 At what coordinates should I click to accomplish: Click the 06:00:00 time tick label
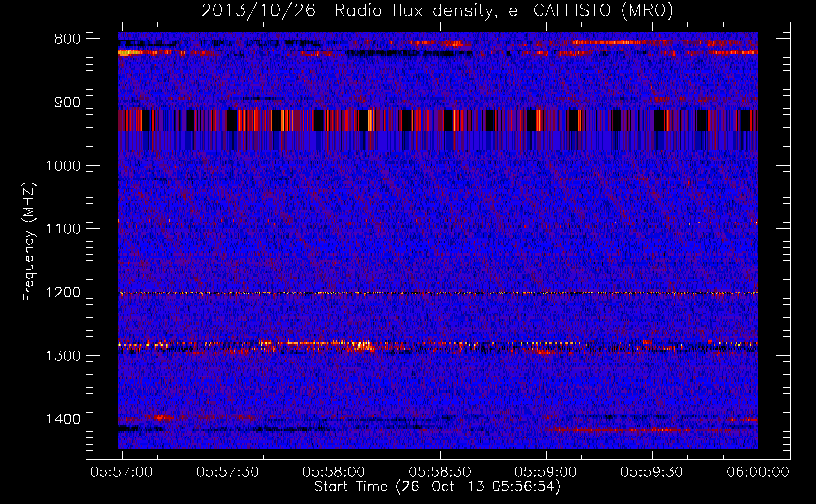[x=758, y=472]
